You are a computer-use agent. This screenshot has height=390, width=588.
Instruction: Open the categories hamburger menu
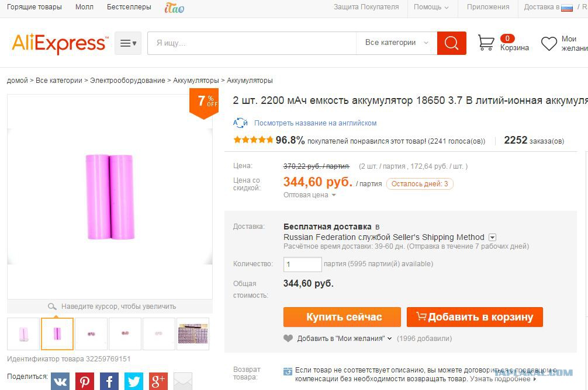tap(128, 43)
